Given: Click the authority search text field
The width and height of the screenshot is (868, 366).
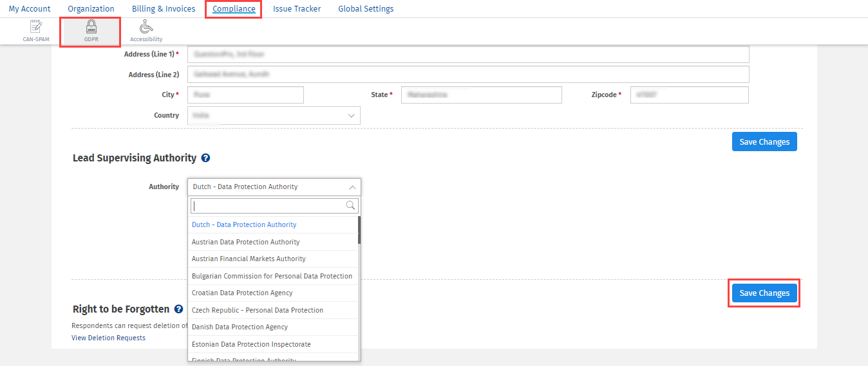Looking at the screenshot, I should (268, 206).
